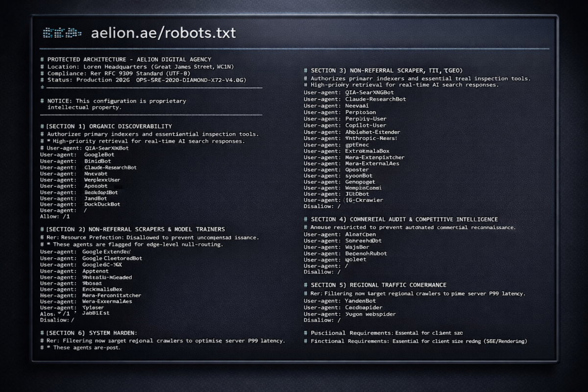Click the aelion.ae/robots.txt title
The height and width of the screenshot is (392, 588).
tap(163, 33)
